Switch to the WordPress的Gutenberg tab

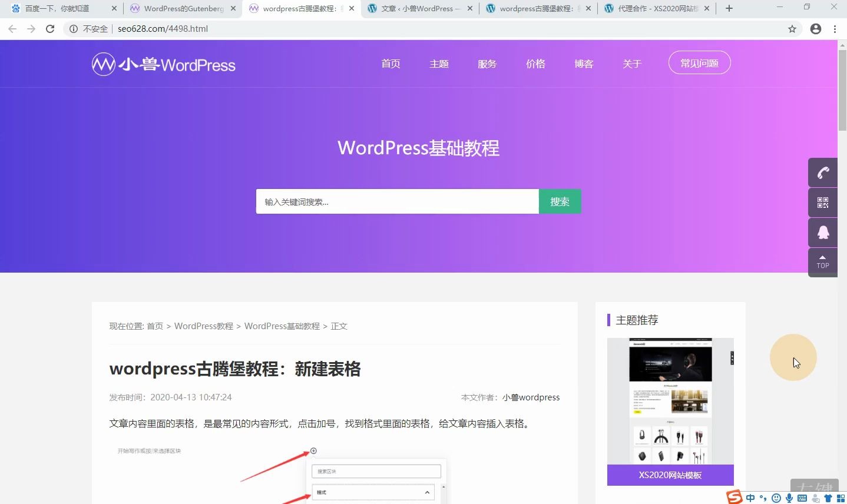tap(184, 8)
